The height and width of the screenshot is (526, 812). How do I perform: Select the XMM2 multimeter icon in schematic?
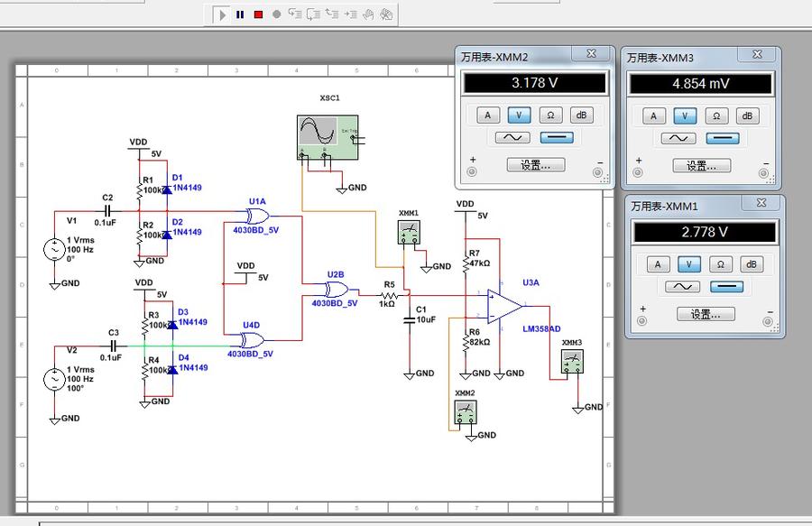tap(465, 412)
